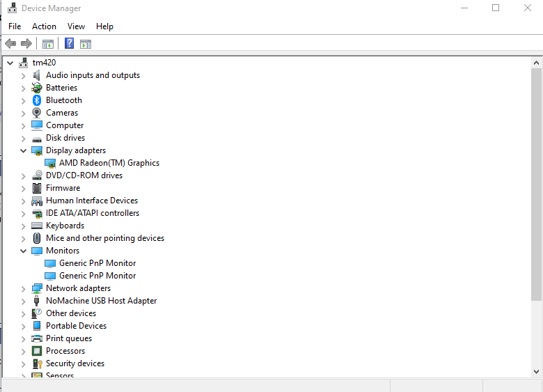This screenshot has width=543, height=392.
Task: Select the DVD/CD-ROM drives label
Action: click(84, 175)
